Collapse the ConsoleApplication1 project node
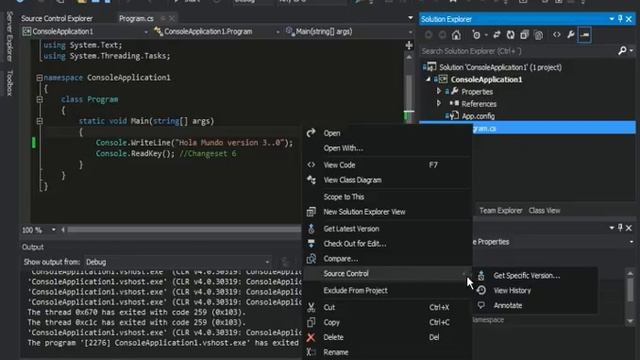 [x=428, y=79]
